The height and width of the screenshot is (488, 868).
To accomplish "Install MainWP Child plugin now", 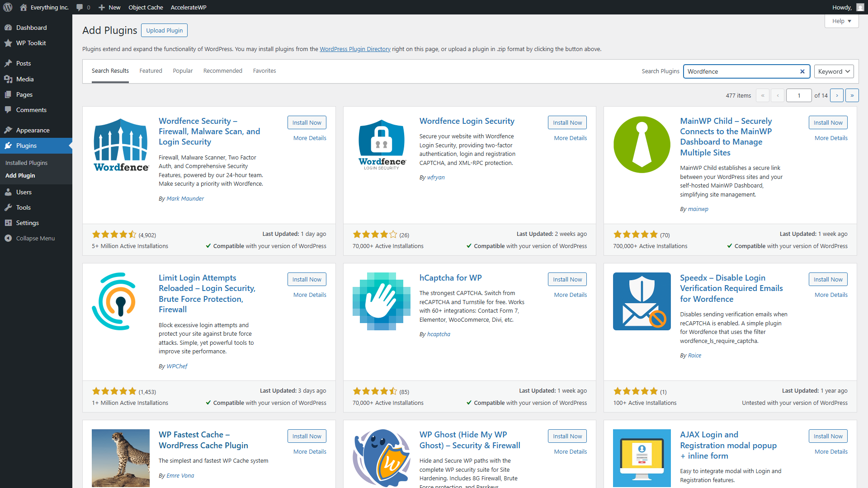I will pyautogui.click(x=828, y=122).
